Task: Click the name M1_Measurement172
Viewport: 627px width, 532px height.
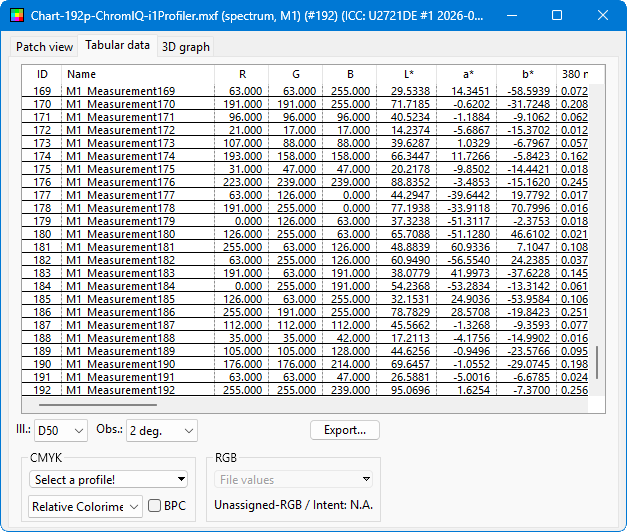Action: (120, 130)
